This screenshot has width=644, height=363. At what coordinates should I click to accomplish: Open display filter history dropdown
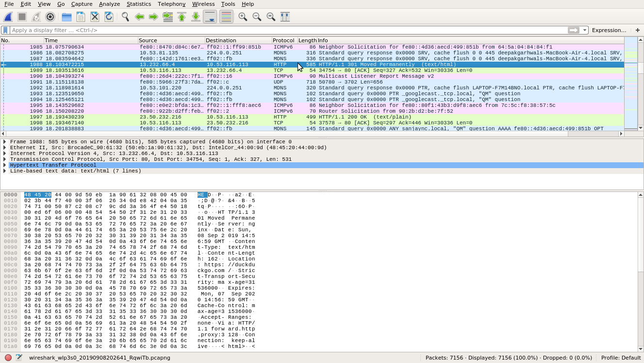(x=585, y=30)
